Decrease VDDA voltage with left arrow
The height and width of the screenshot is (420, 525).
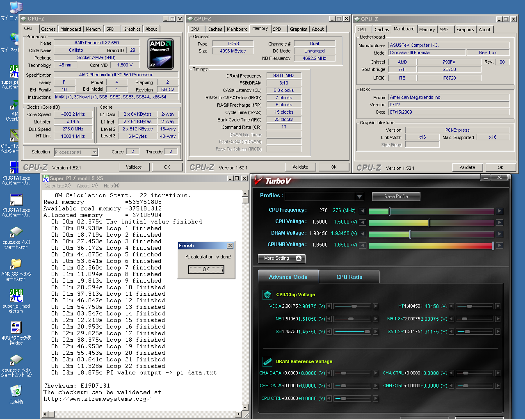[x=329, y=306]
